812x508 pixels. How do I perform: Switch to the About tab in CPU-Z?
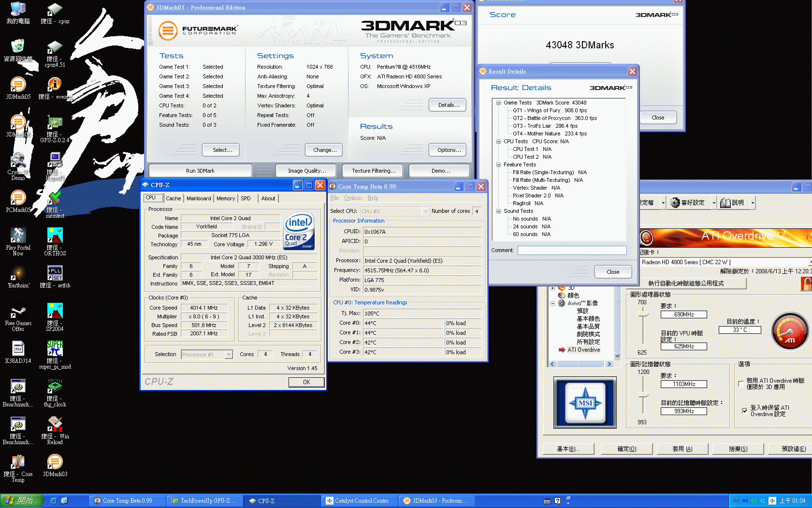tap(268, 198)
